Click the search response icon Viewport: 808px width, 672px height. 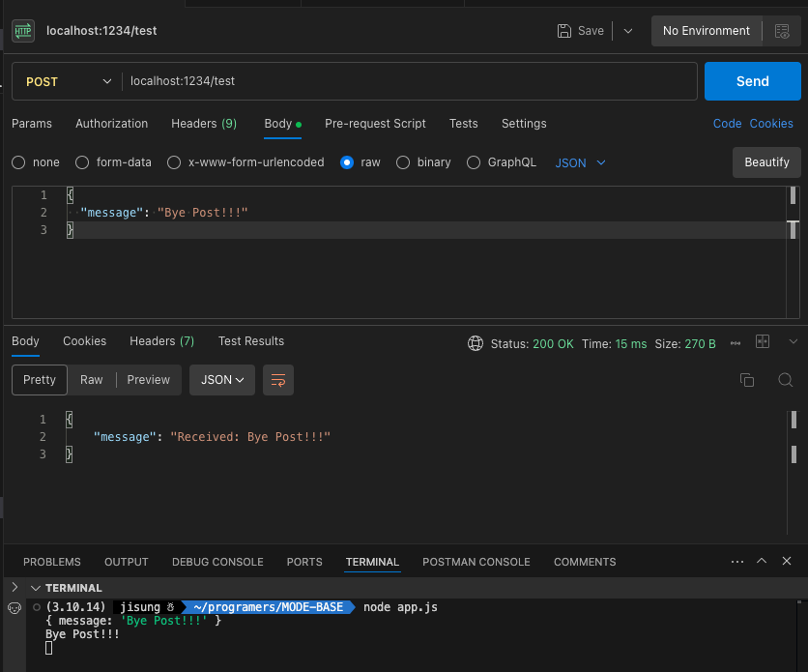[x=785, y=380]
